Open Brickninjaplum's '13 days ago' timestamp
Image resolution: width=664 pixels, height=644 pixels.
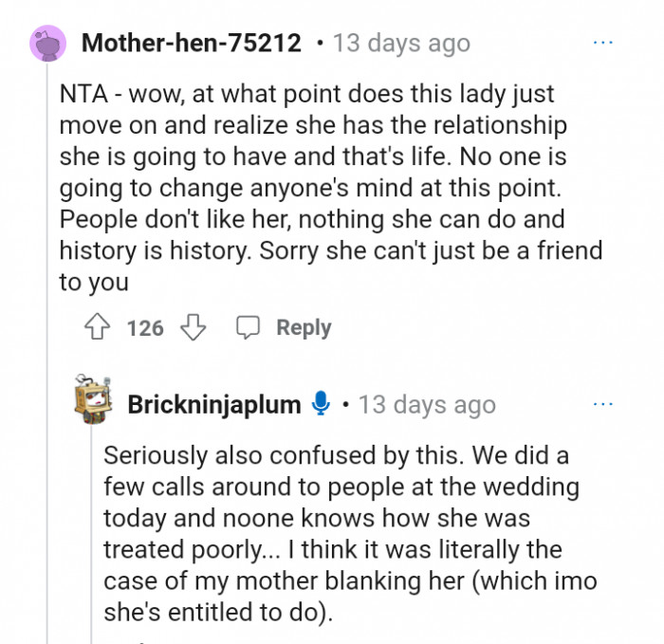427,405
